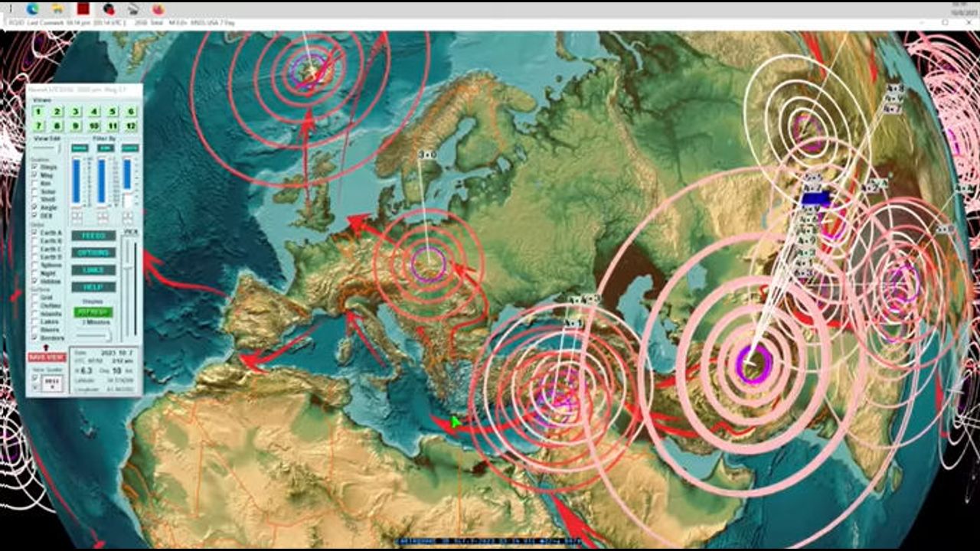Select view preset 9
980x551 pixels.
75,126
